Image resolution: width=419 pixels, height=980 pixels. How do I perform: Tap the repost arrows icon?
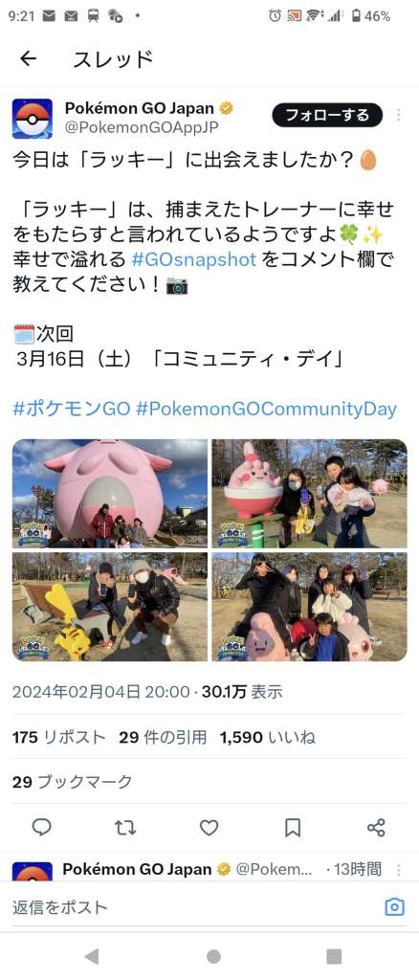point(125,828)
